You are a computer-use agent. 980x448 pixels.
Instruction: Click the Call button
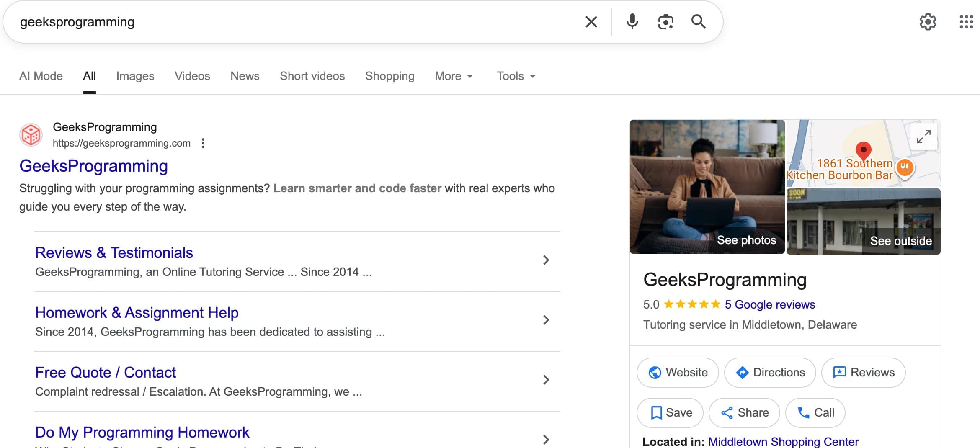(815, 412)
